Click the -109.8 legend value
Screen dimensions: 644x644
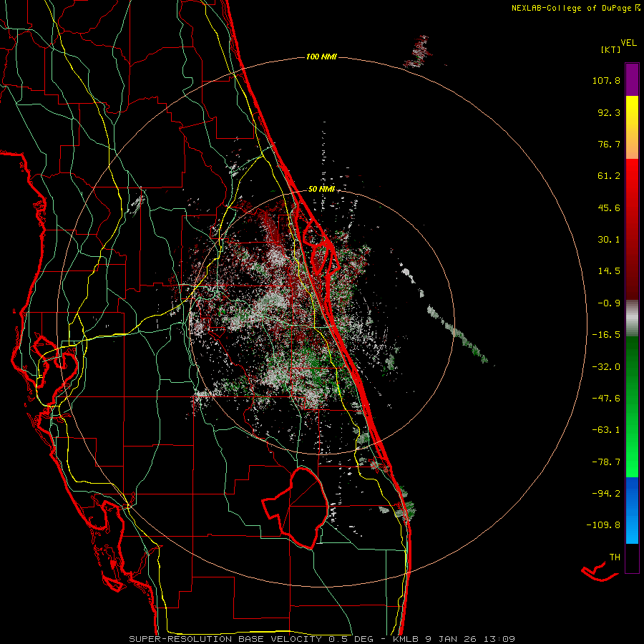[x=603, y=525]
